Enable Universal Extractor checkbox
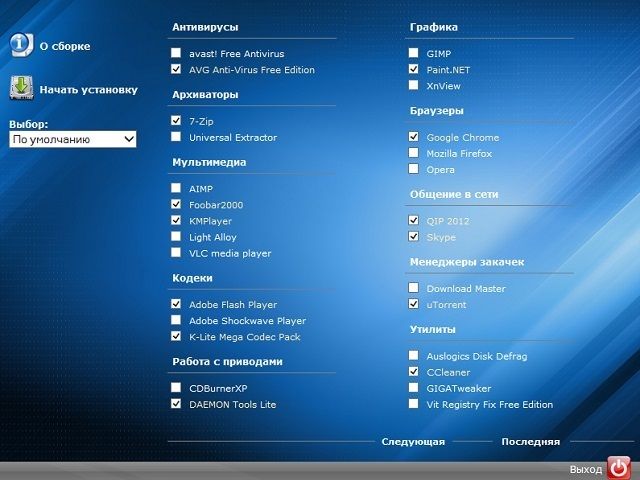This screenshot has height=480, width=640. coord(176,136)
